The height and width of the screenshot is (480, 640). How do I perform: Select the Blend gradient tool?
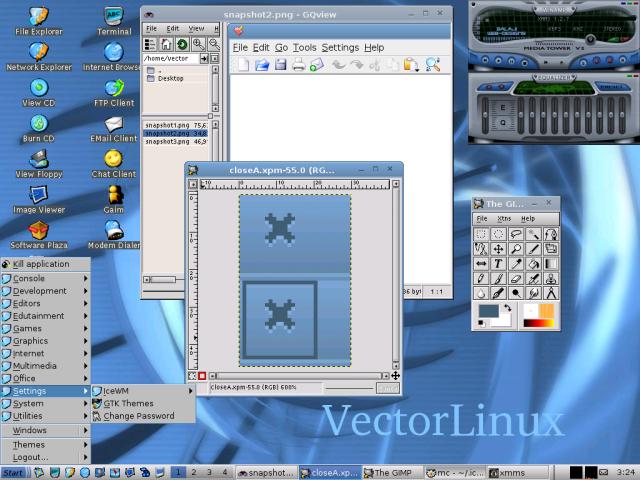tap(551, 264)
